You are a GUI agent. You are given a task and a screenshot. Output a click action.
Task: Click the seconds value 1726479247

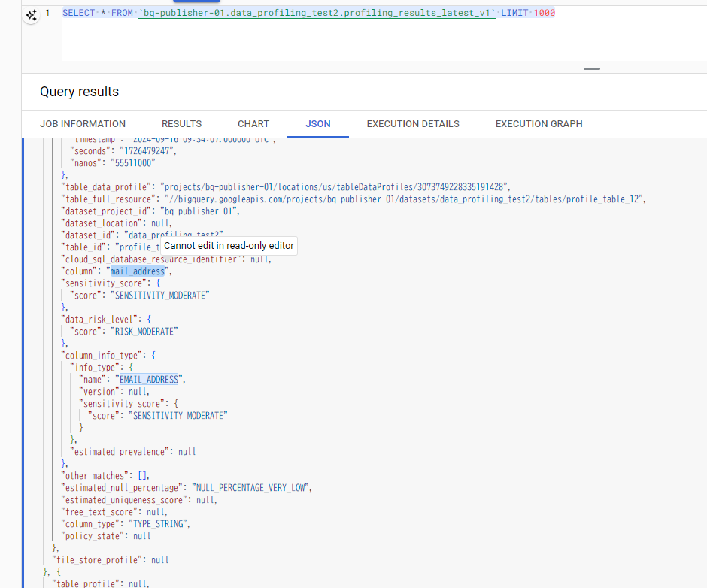[147, 151]
